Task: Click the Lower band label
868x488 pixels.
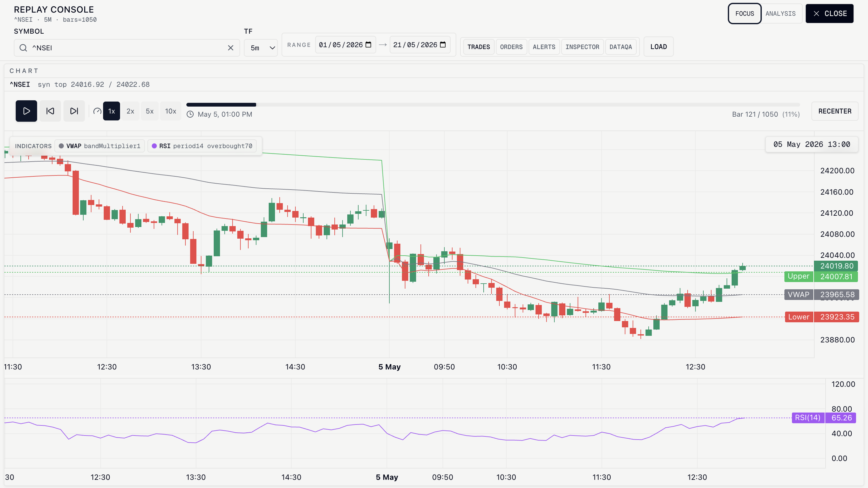Action: point(799,317)
